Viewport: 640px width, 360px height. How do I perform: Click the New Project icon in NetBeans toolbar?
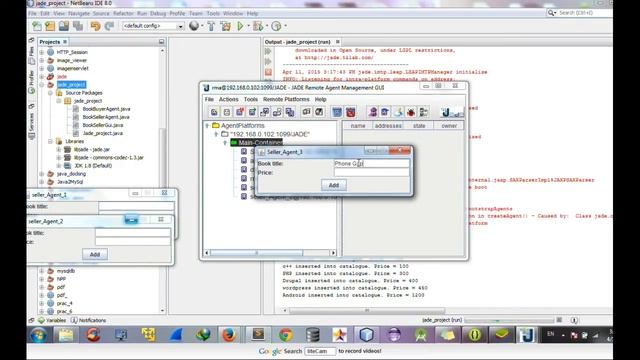[50, 26]
